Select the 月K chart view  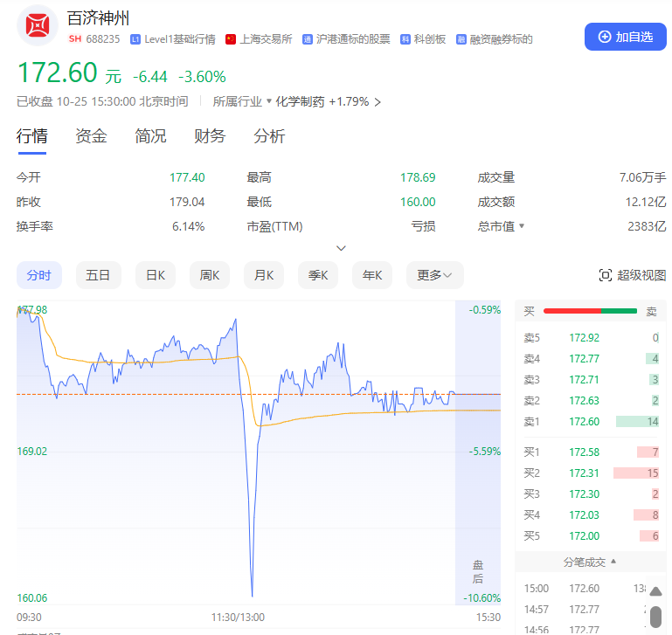tap(264, 275)
